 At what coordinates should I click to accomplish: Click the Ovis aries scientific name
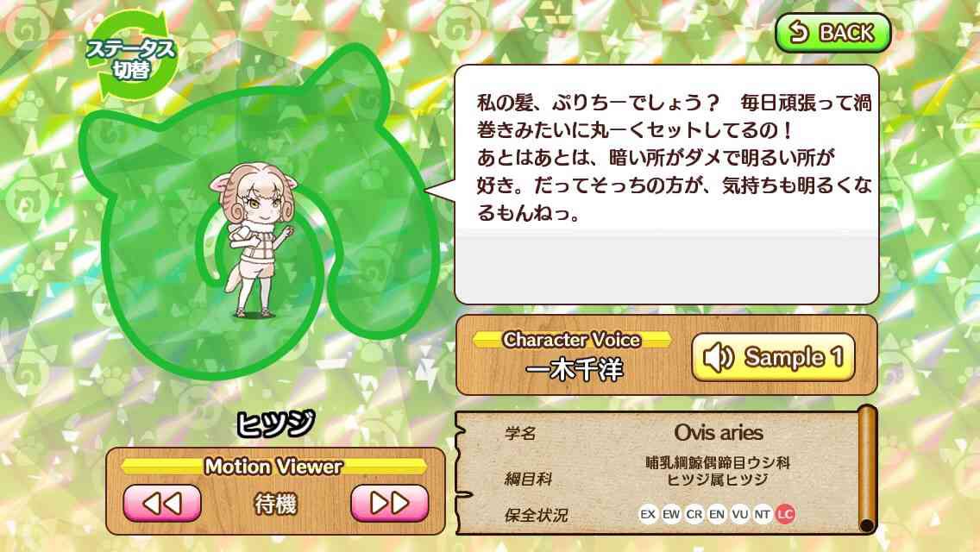coord(719,433)
